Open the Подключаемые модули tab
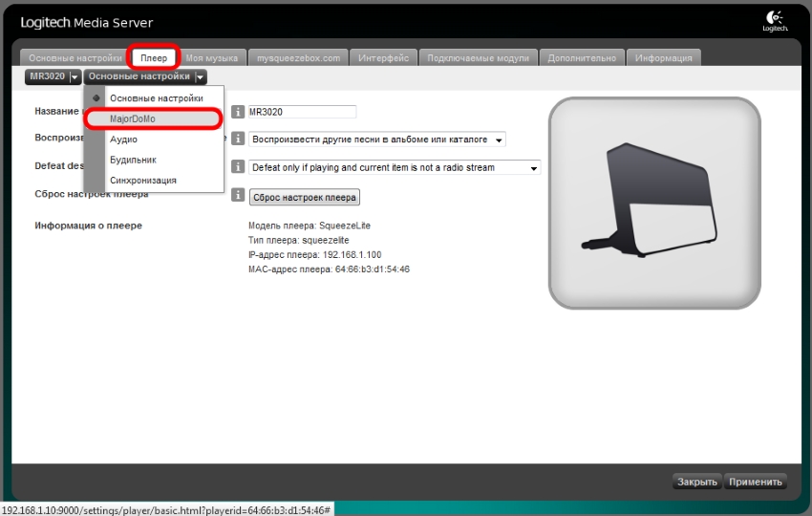 click(x=478, y=58)
